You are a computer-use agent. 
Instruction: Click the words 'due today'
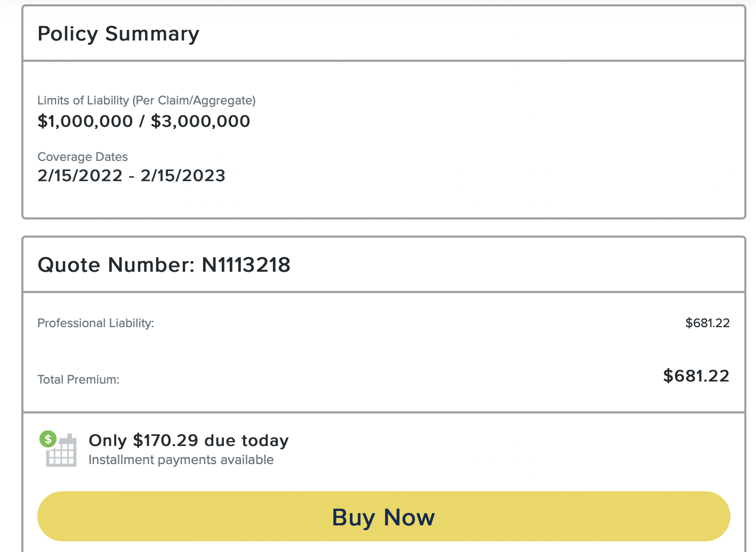tap(246, 441)
